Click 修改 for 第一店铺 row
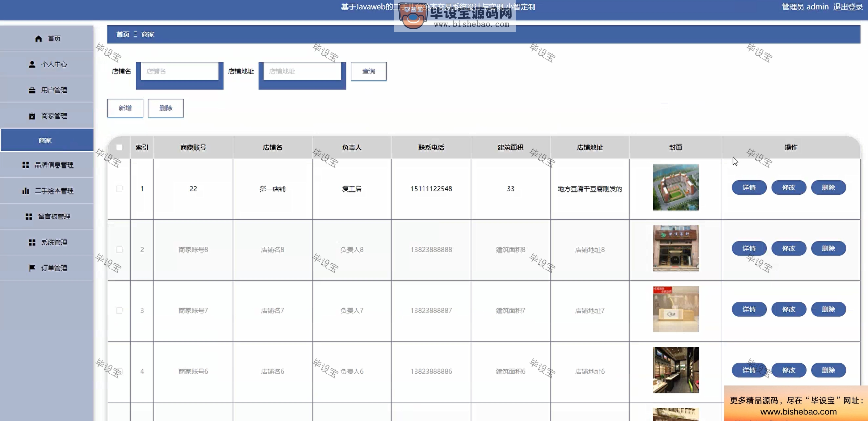This screenshot has width=868, height=421. [x=789, y=187]
